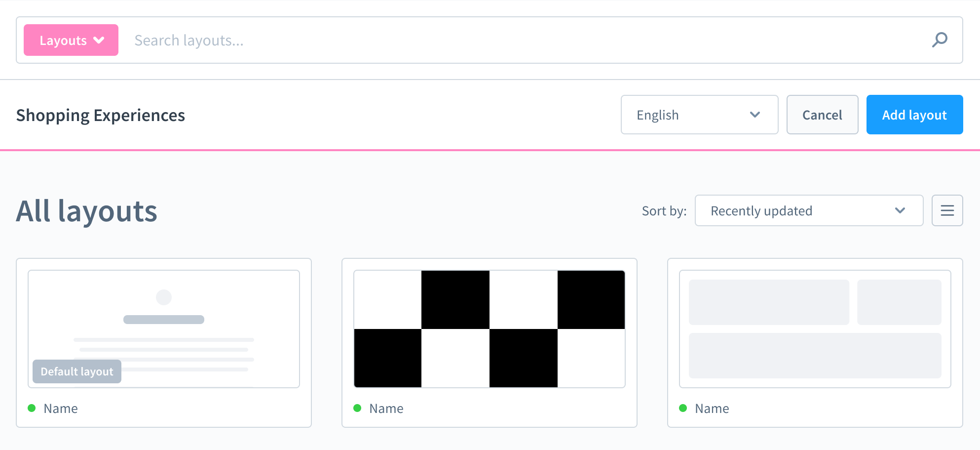Click Name under the checkerboard layout card
The height and width of the screenshot is (450, 980).
point(386,409)
